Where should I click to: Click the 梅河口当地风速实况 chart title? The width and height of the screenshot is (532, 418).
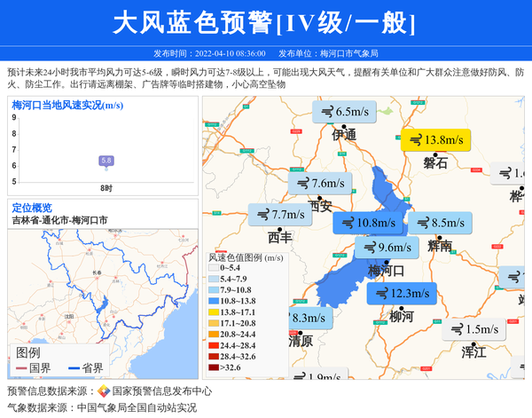click(x=67, y=106)
